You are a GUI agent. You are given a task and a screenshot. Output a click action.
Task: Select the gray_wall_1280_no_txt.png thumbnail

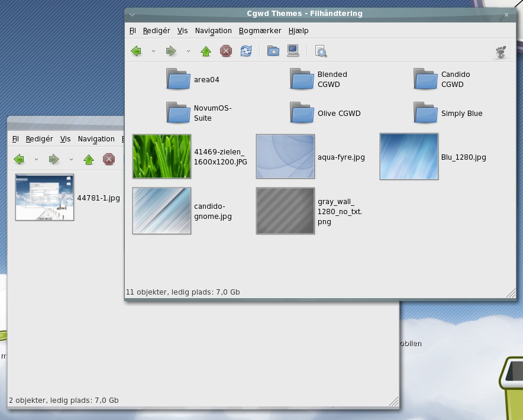pos(285,211)
